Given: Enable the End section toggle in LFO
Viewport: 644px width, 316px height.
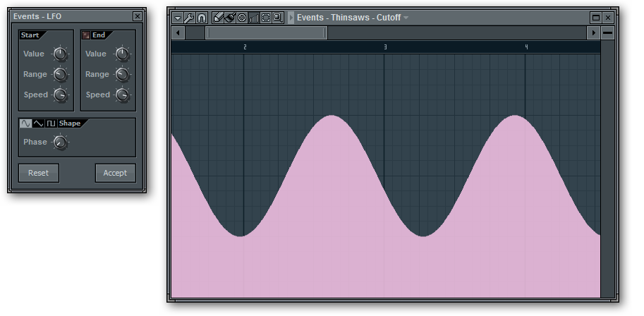Looking at the screenshot, I should click(x=86, y=35).
